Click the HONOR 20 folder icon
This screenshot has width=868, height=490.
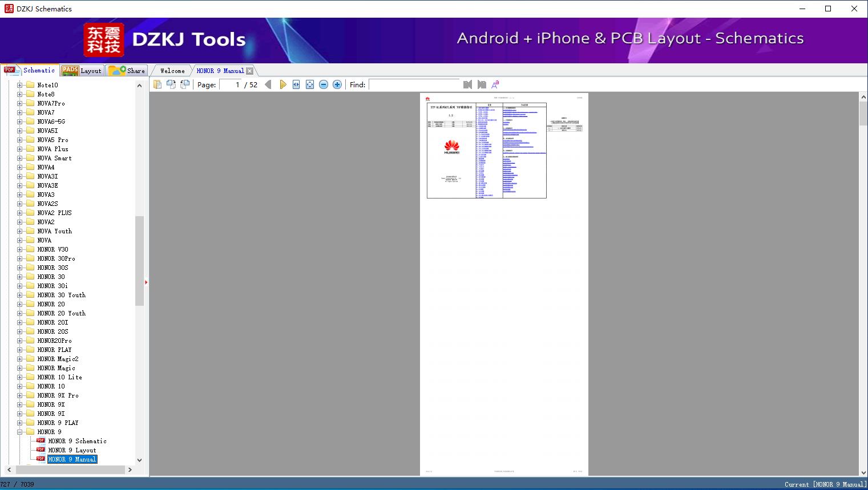(30, 304)
